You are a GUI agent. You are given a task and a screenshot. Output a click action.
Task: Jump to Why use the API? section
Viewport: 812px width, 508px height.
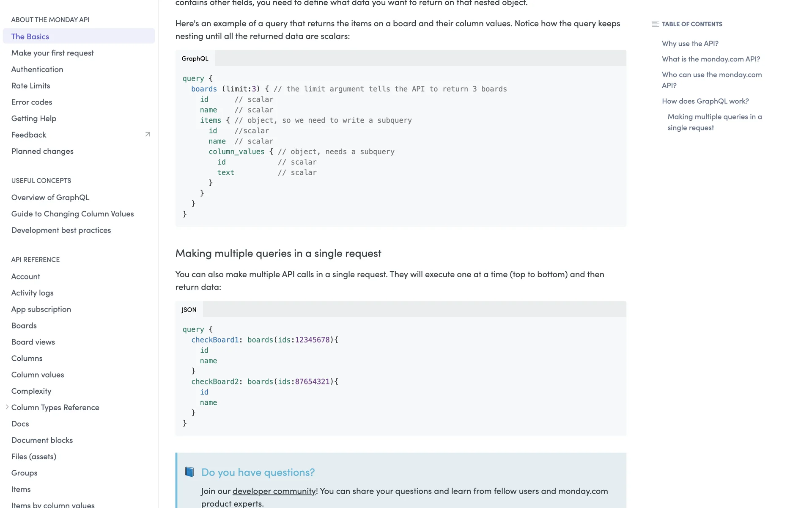pos(690,44)
